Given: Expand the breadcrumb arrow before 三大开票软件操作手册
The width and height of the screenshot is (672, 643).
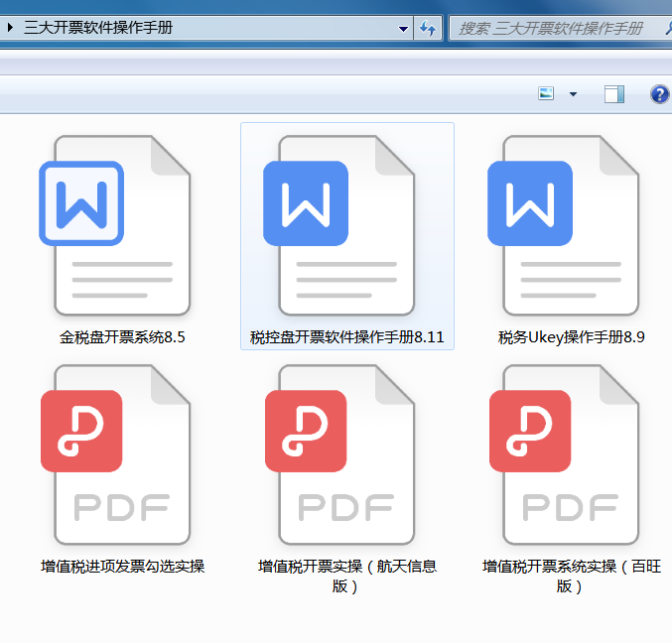Looking at the screenshot, I should tap(10, 29).
